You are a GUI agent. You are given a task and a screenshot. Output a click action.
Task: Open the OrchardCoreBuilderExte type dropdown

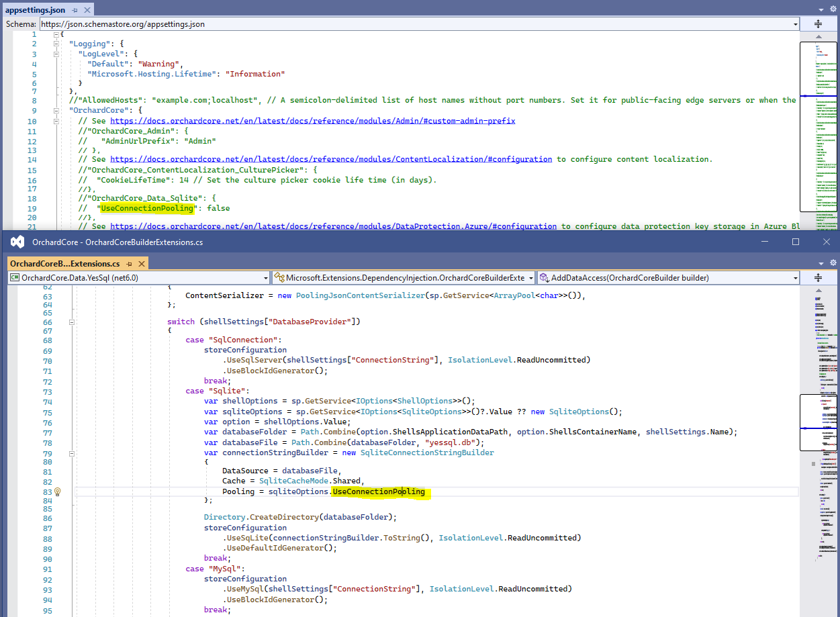point(404,277)
